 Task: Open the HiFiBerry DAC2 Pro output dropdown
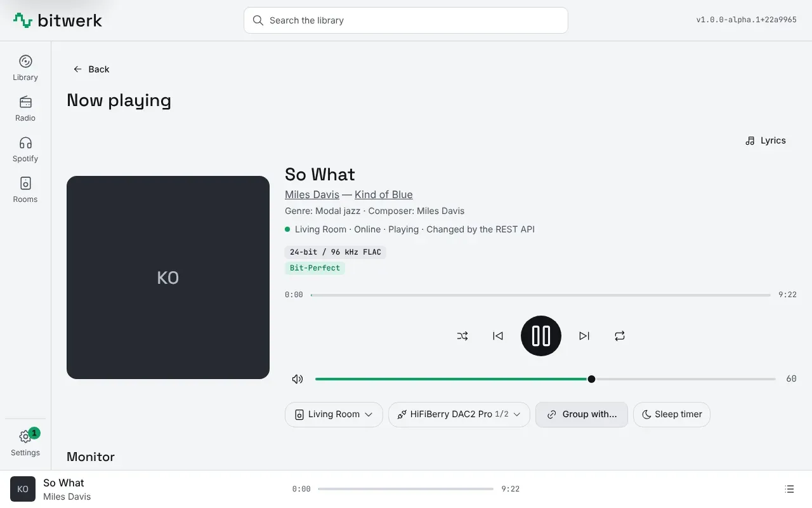(459, 415)
